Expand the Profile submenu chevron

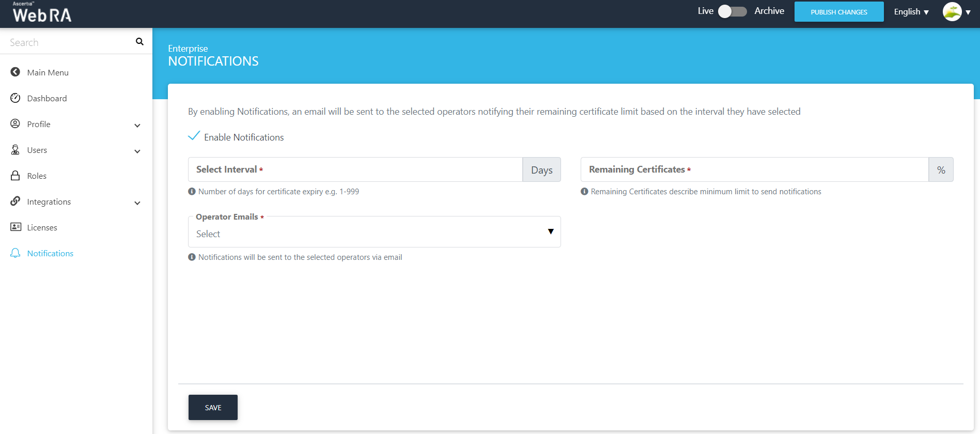(x=137, y=126)
